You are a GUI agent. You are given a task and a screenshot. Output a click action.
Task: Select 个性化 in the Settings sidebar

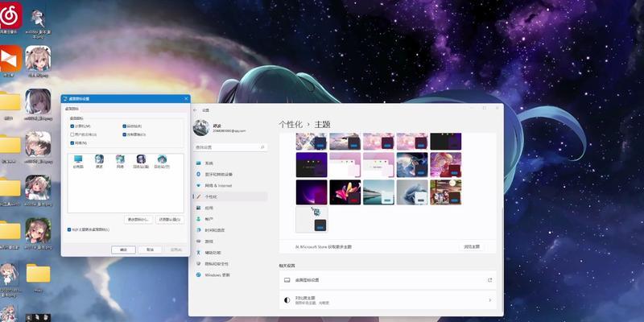tap(230, 196)
